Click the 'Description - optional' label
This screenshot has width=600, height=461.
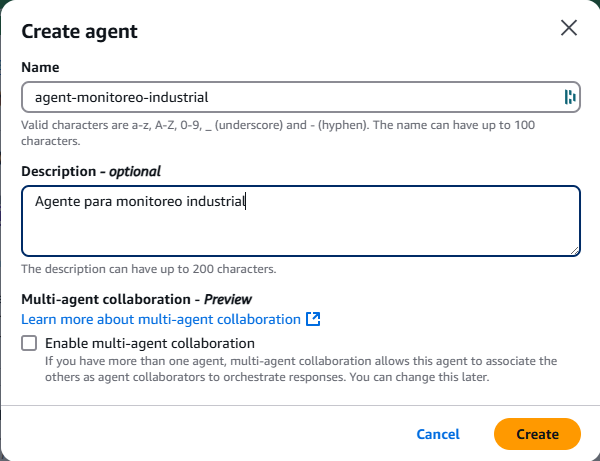click(91, 171)
